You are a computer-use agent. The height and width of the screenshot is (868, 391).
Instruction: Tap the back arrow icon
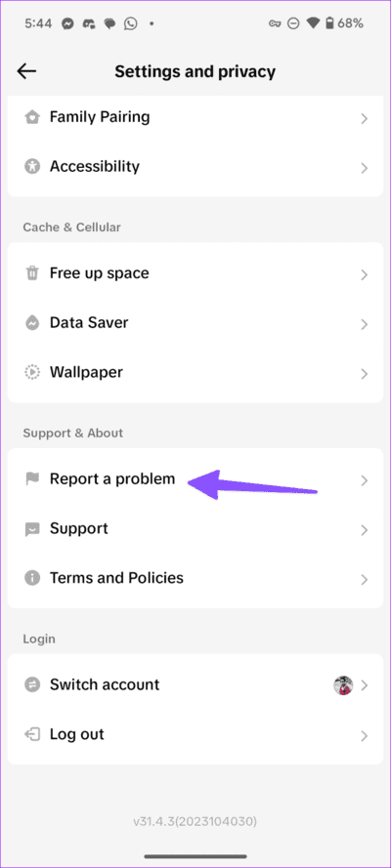click(x=26, y=71)
